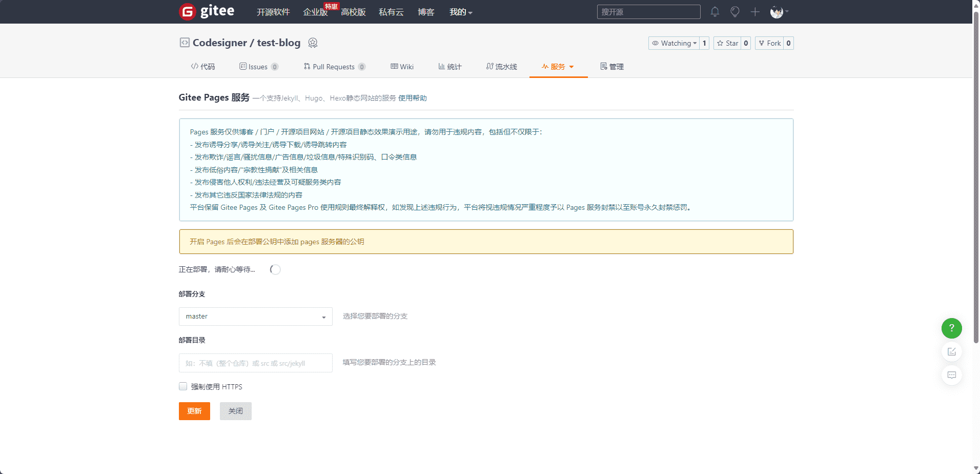The width and height of the screenshot is (980, 474).
Task: Click the plus create icon
Action: pos(755,12)
